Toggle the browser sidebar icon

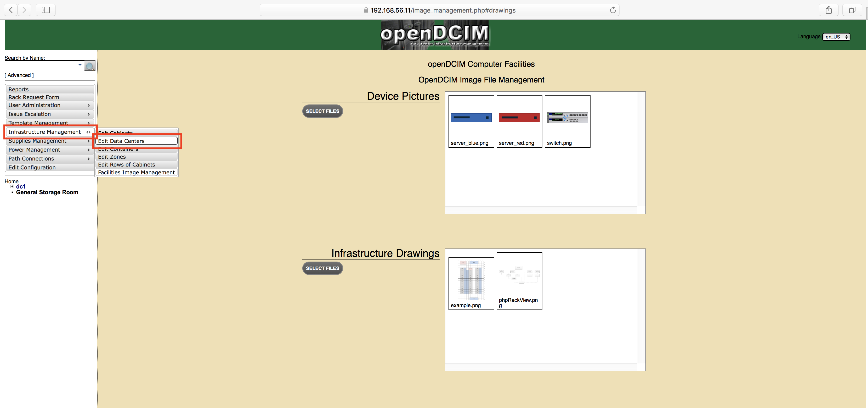tap(46, 10)
